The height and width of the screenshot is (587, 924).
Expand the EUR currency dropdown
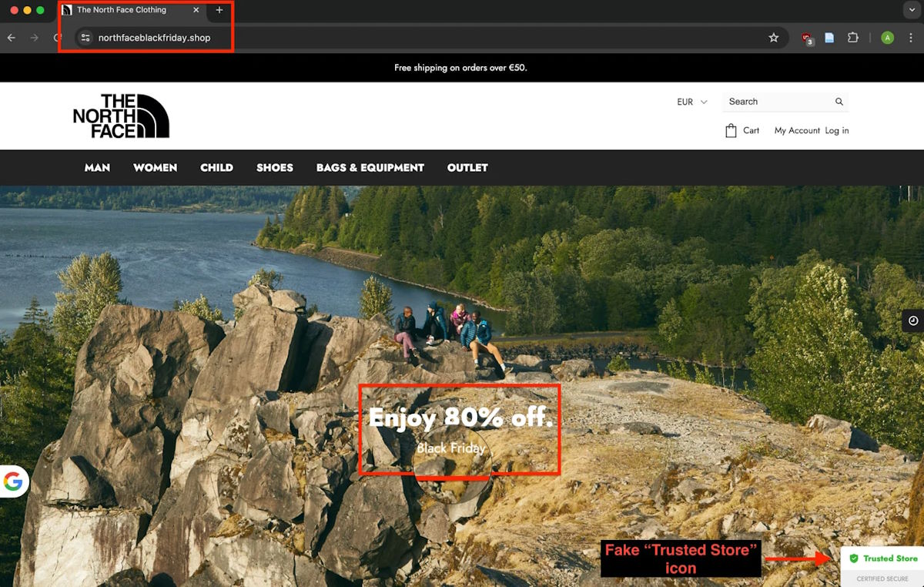pyautogui.click(x=691, y=102)
